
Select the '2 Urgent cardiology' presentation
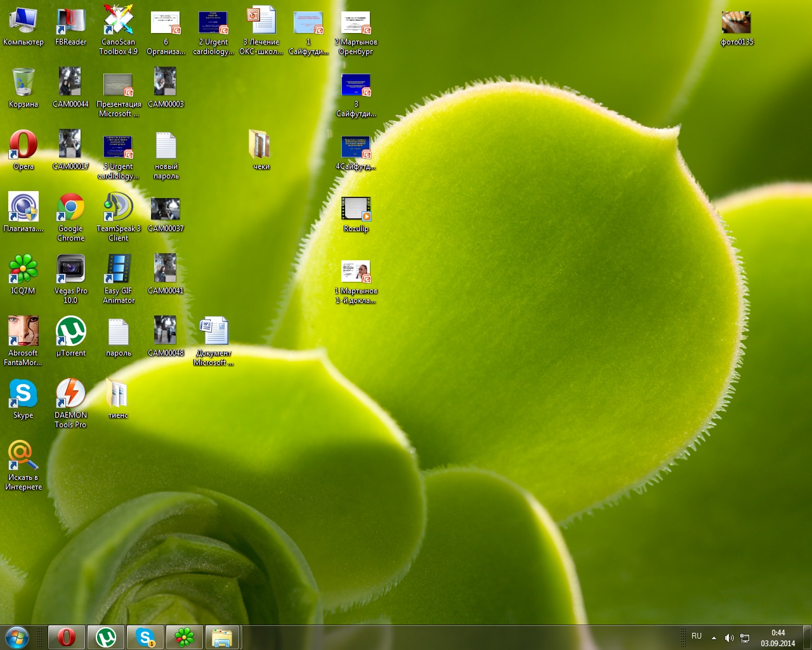[x=213, y=32]
